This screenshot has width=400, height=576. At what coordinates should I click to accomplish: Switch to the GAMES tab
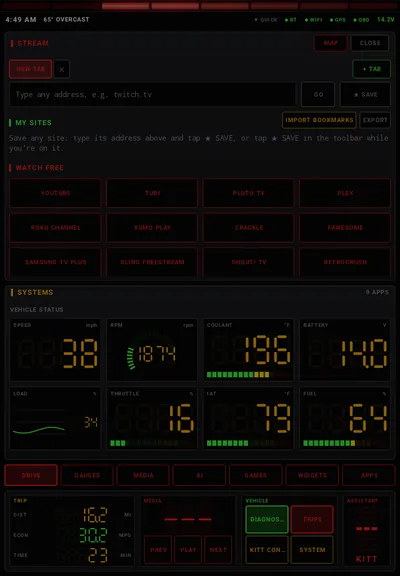(x=256, y=475)
